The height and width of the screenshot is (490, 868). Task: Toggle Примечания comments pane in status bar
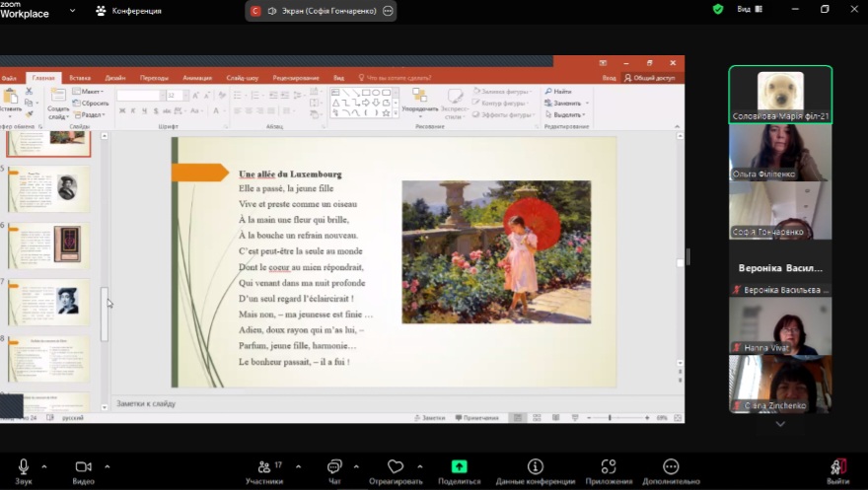477,418
